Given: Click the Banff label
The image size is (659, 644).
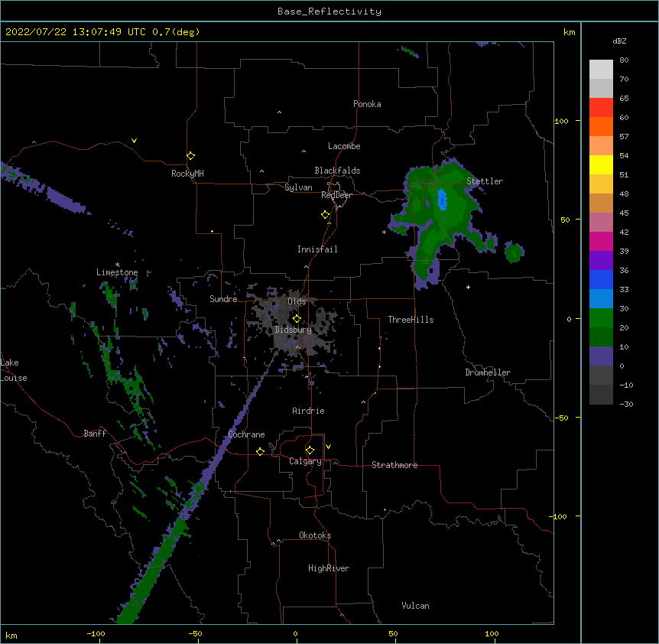Looking at the screenshot, I should click(95, 434).
